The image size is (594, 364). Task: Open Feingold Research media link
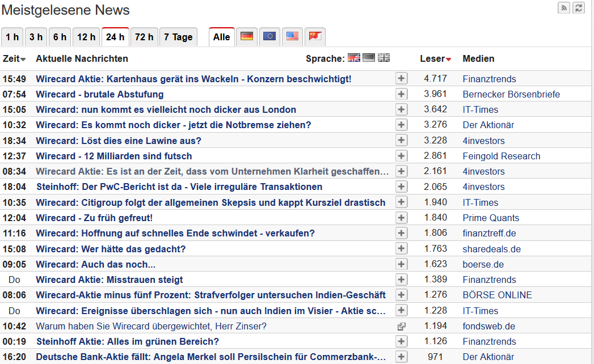[501, 156]
